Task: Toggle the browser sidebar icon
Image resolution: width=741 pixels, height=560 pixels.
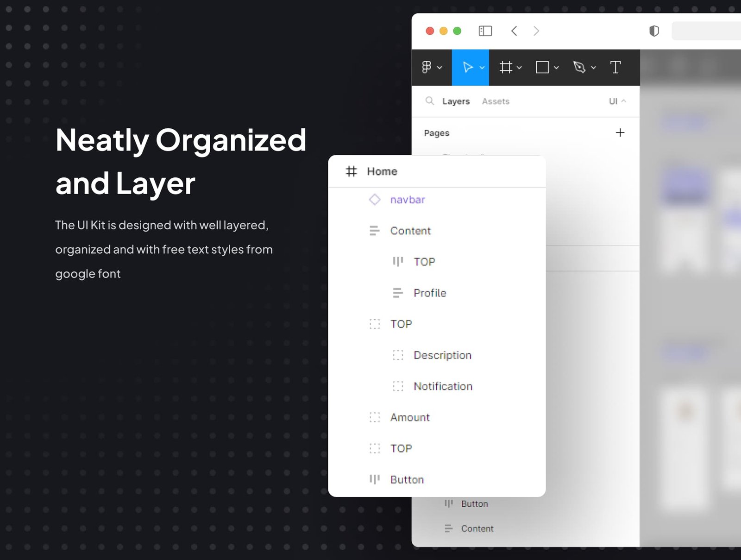Action: coord(485,31)
